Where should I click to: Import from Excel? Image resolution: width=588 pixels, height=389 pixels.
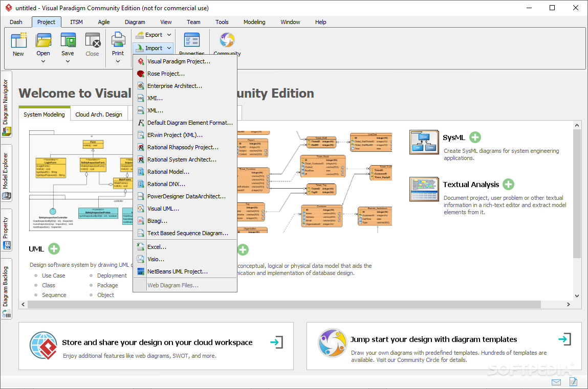click(185, 247)
